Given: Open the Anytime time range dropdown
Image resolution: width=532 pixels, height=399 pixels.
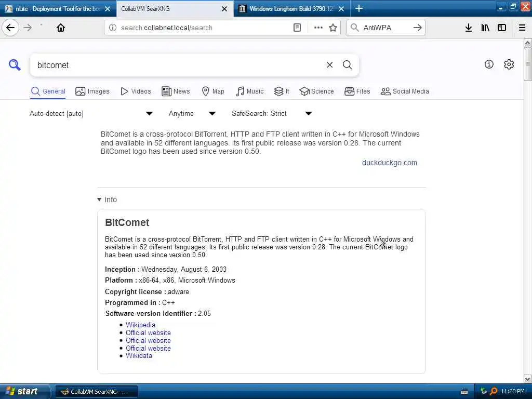Looking at the screenshot, I should 192,113.
